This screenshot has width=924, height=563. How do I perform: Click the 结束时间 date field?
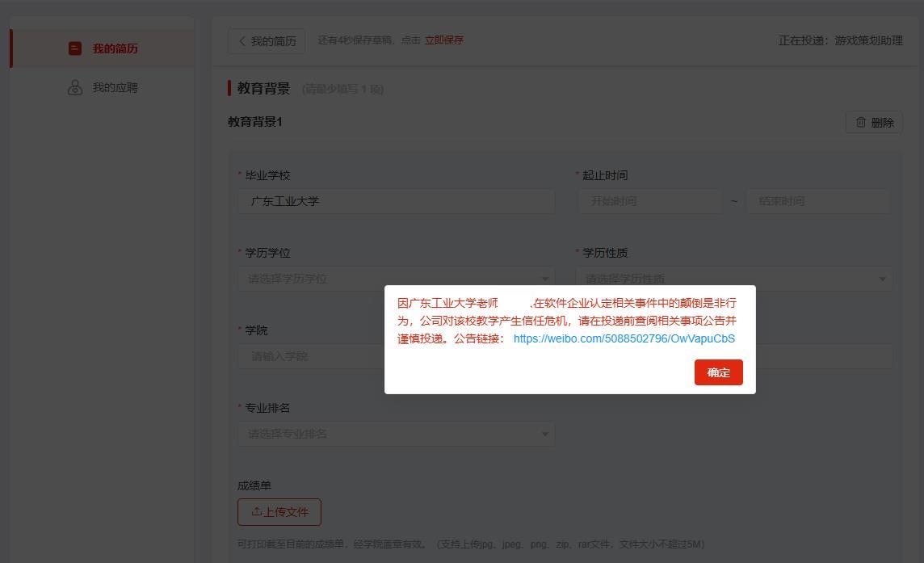click(x=818, y=200)
